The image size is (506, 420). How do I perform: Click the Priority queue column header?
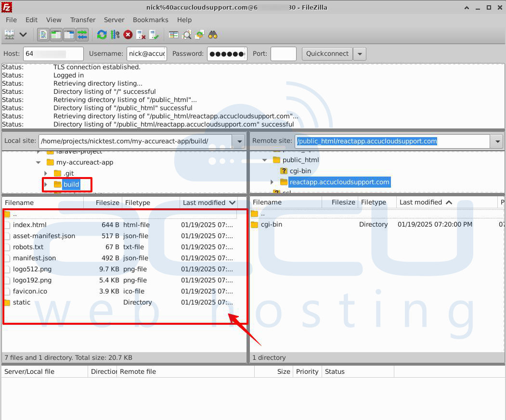pos(307,371)
